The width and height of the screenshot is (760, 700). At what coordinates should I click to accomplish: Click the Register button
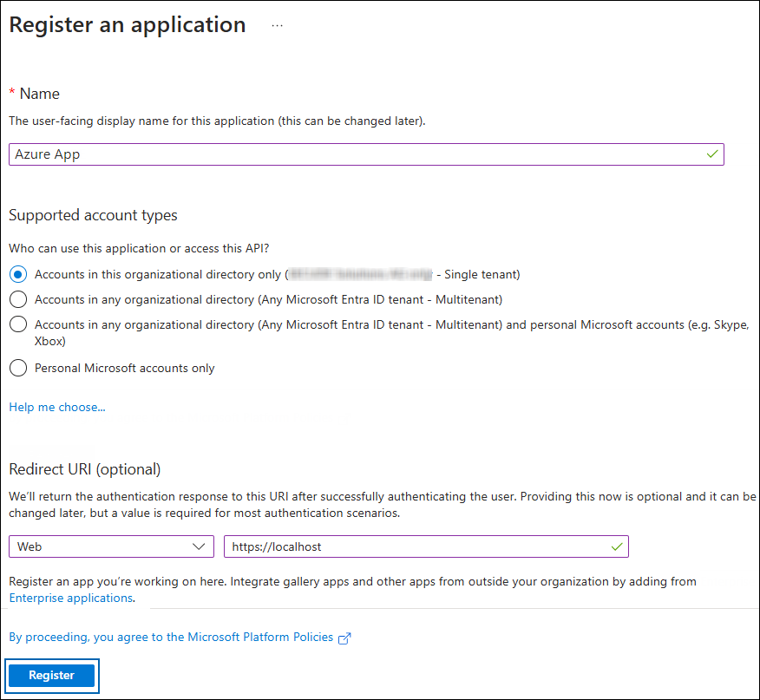click(51, 675)
